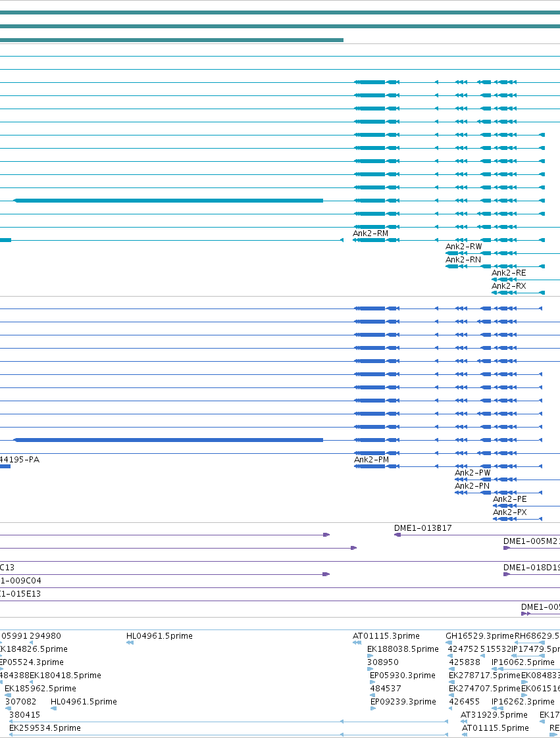Click the 308950 feature label
Viewport: 560px width, 738px height.
pos(382,663)
